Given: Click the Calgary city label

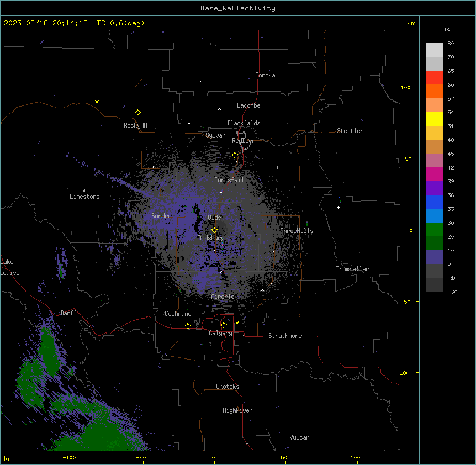Looking at the screenshot, I should point(221,333).
